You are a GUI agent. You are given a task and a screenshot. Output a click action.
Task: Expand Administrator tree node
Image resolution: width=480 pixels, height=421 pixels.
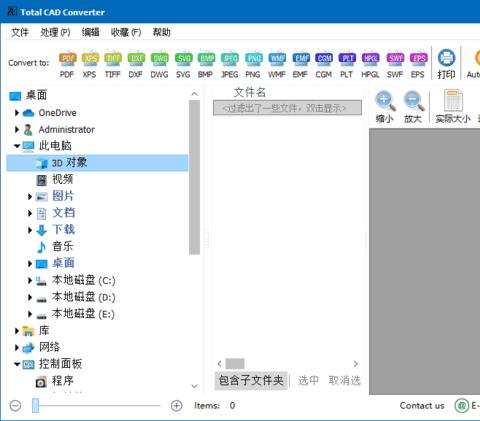17,129
